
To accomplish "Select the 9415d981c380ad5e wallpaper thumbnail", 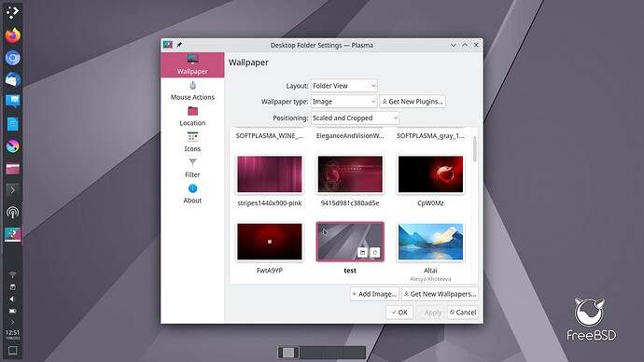I will point(350,174).
